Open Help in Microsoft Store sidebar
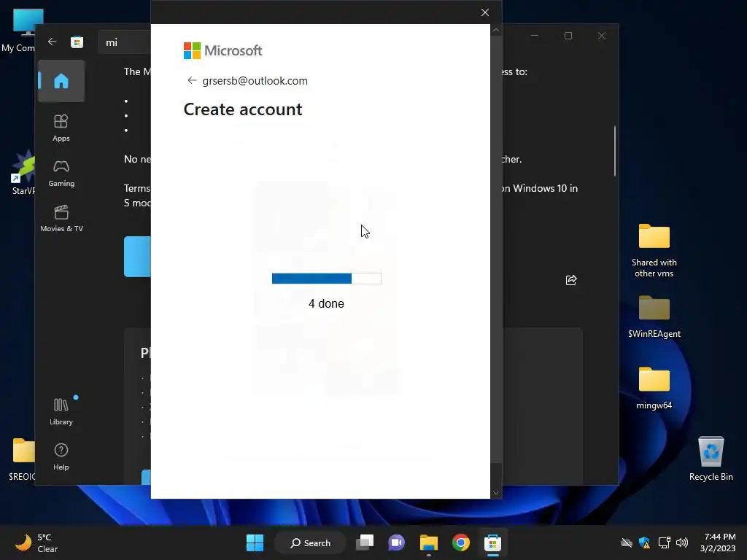 coord(61,456)
